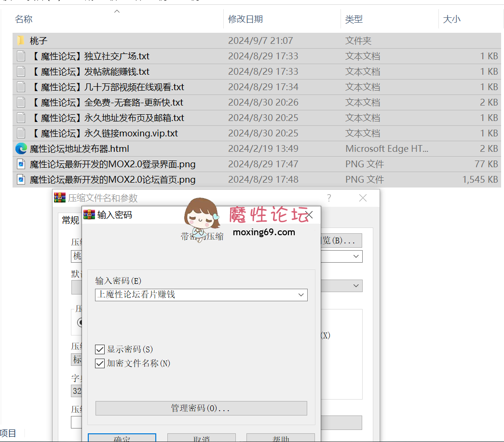Click the 发帖就能赚钱.txt file icon
The height and width of the screenshot is (442, 504).
click(21, 71)
